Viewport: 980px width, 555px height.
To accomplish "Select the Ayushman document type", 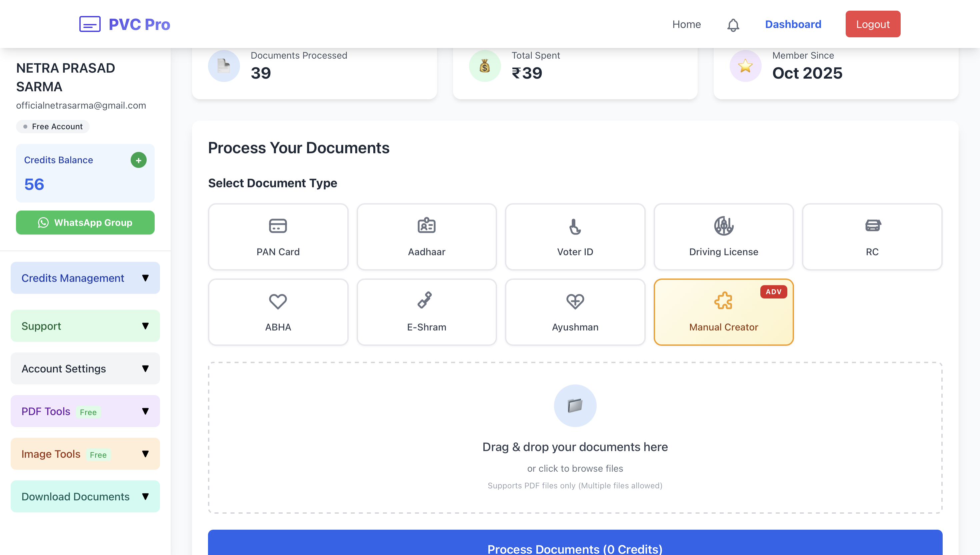I will click(x=575, y=312).
